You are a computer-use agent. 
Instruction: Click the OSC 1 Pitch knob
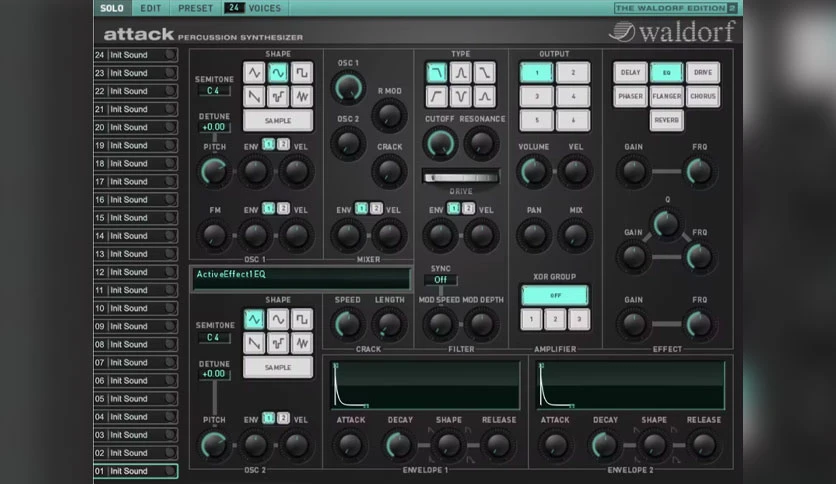(x=214, y=172)
